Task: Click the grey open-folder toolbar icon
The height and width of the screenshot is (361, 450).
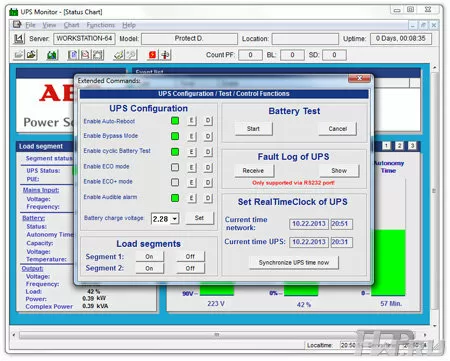Action: (19, 55)
